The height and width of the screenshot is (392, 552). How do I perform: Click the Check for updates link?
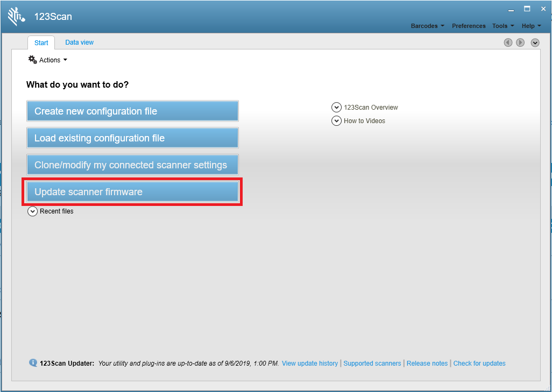(x=479, y=363)
